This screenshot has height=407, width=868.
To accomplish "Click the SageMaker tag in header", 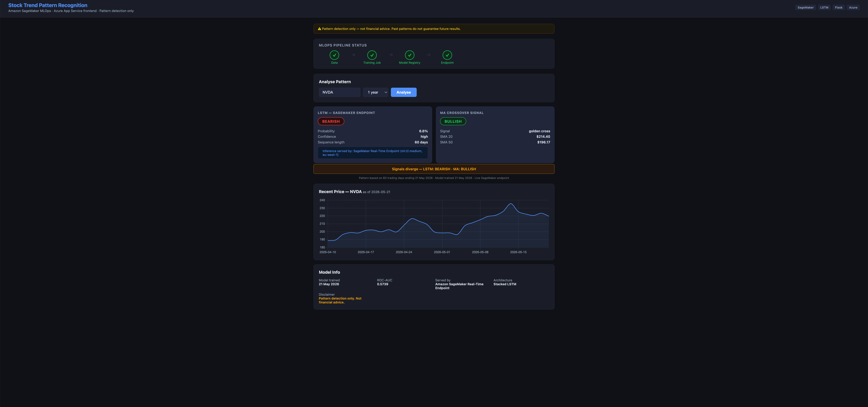I will (x=805, y=7).
